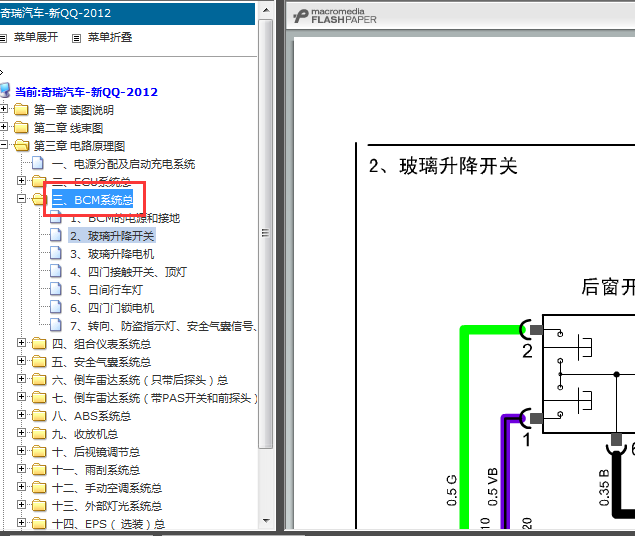Click document icon of 电源分配及启动充电系统
The height and width of the screenshot is (536, 635).
38,163
